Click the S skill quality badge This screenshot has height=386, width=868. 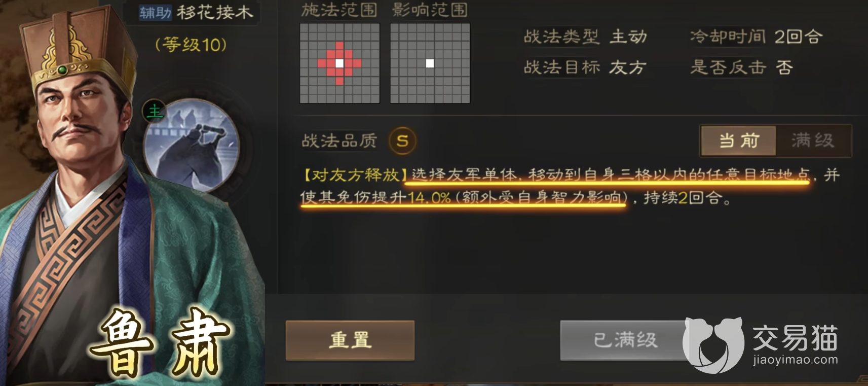point(402,141)
